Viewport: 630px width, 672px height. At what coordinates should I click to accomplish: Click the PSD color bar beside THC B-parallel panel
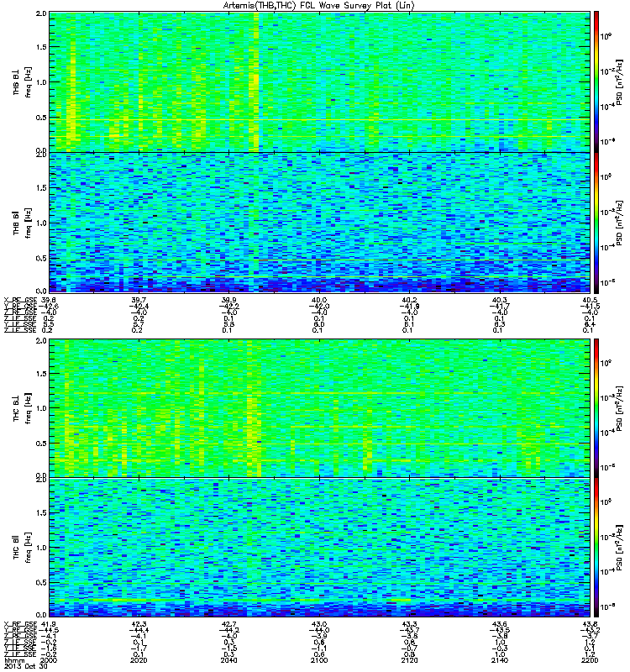pos(596,548)
